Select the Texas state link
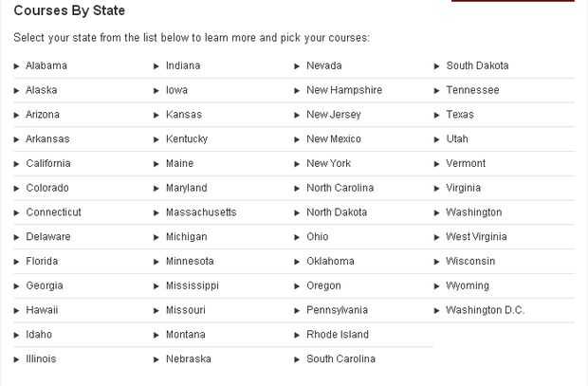Screen dimensions: 588x386 [460, 115]
